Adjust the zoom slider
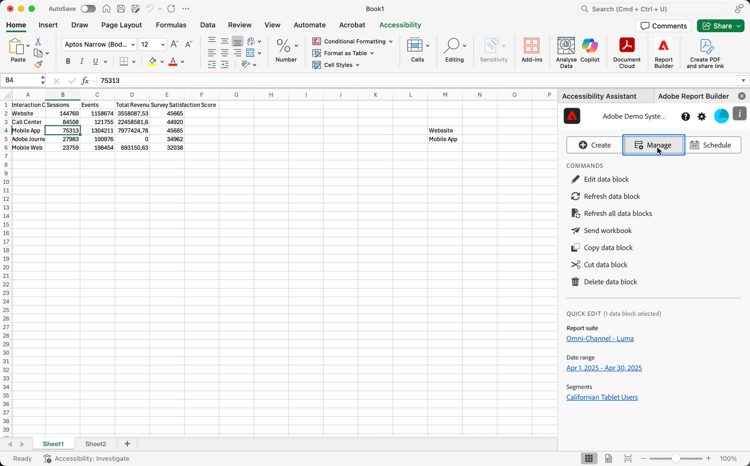 (x=675, y=458)
